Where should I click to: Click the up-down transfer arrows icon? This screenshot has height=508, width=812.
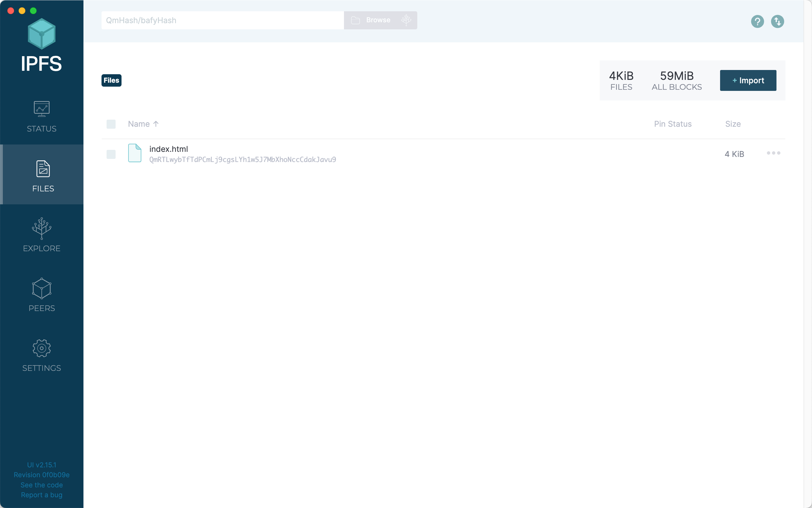[777, 21]
